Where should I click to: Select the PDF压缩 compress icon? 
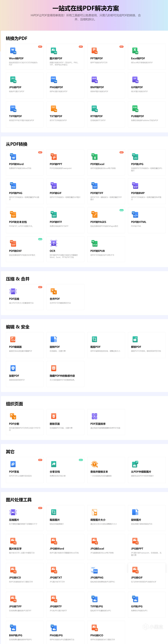pos(13,291)
